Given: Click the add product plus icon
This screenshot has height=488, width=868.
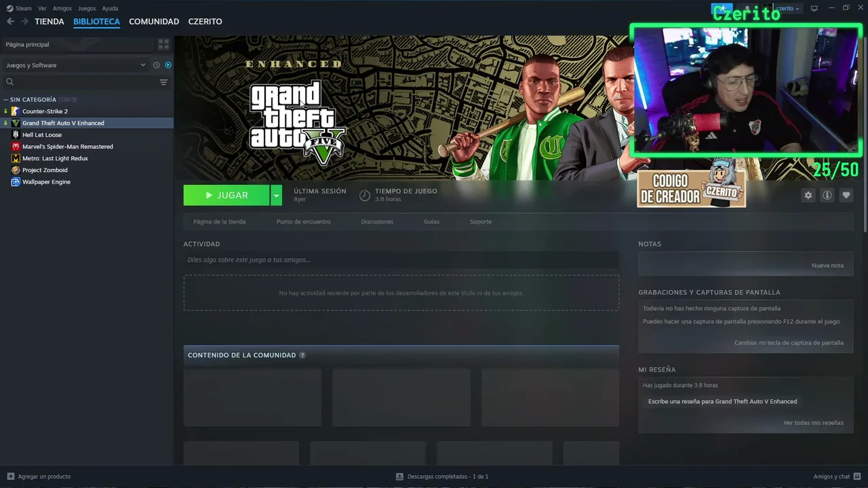Looking at the screenshot, I should point(10,476).
